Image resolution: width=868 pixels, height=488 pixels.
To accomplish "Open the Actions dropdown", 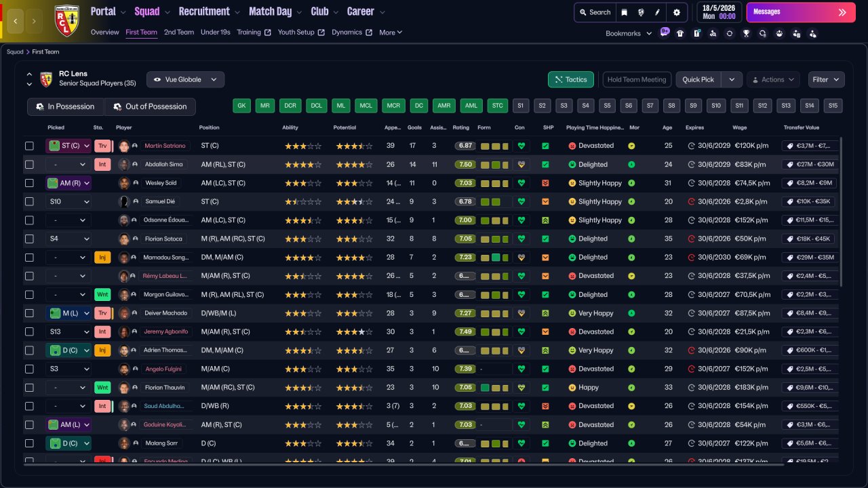I will coord(773,79).
